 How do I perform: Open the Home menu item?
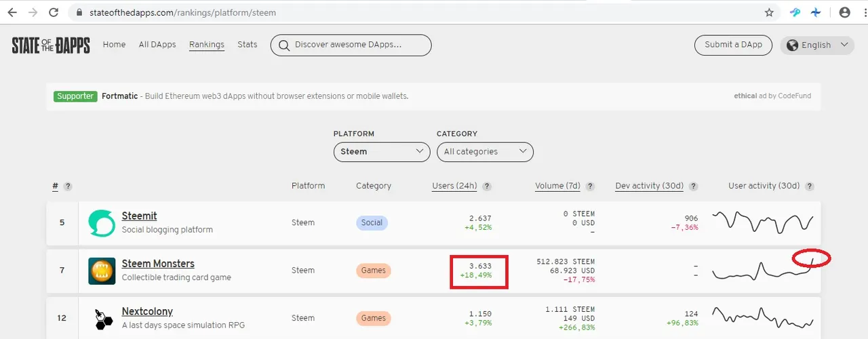pyautogui.click(x=114, y=45)
